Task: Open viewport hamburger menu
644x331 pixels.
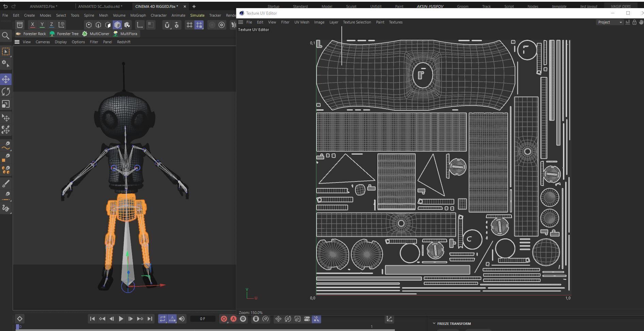Action: pyautogui.click(x=17, y=42)
